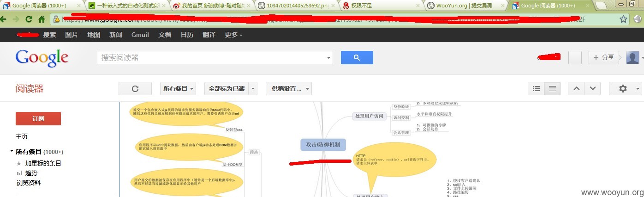Bookmark this page with the star icon
Screen dimensions: 644x197
(623, 19)
